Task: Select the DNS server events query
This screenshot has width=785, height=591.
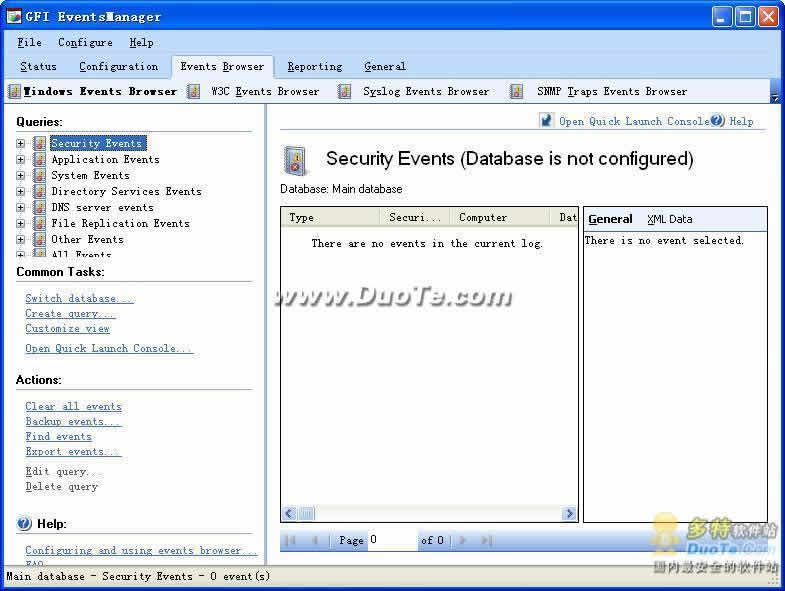Action: point(103,207)
